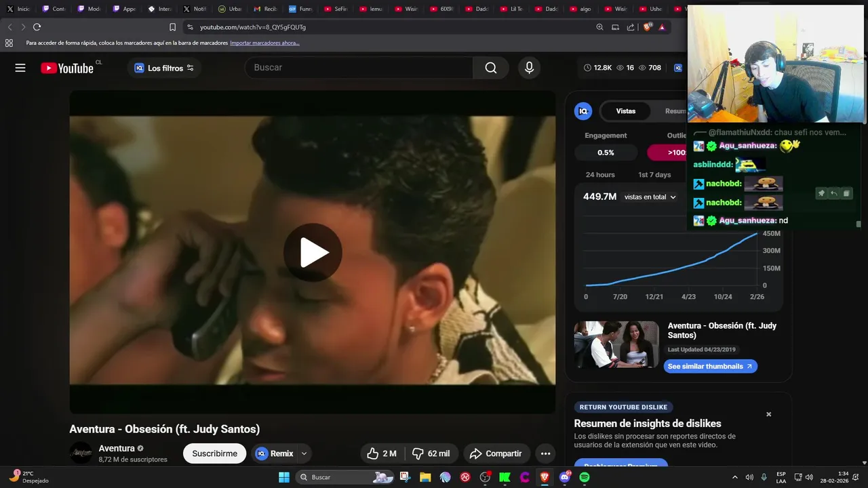
Task: Open the Aventura channel name link
Action: coord(117,448)
